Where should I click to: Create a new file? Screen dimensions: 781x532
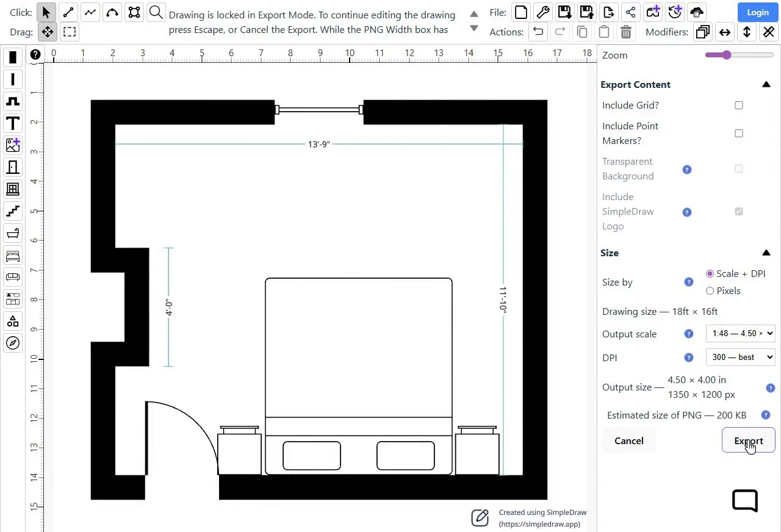coord(520,12)
